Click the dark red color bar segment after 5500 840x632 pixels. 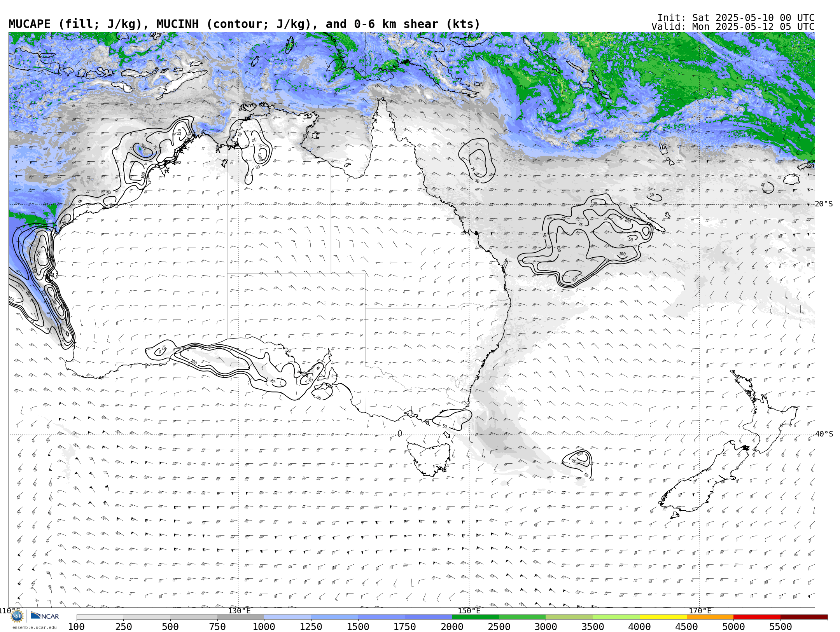(x=804, y=617)
